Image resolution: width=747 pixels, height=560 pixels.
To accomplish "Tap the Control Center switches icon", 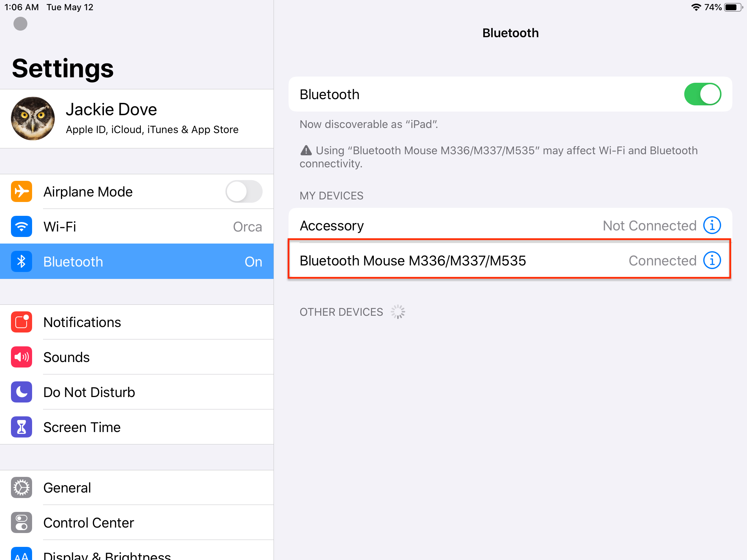I will 22,522.
